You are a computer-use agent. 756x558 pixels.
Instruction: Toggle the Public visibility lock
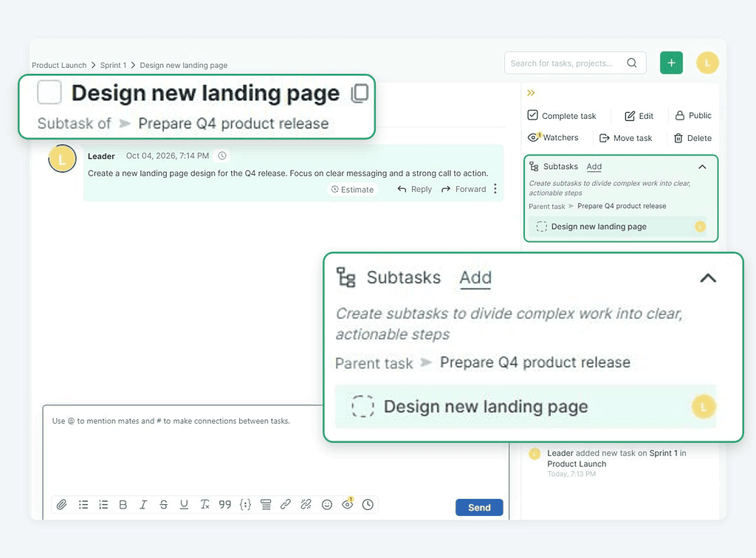693,116
